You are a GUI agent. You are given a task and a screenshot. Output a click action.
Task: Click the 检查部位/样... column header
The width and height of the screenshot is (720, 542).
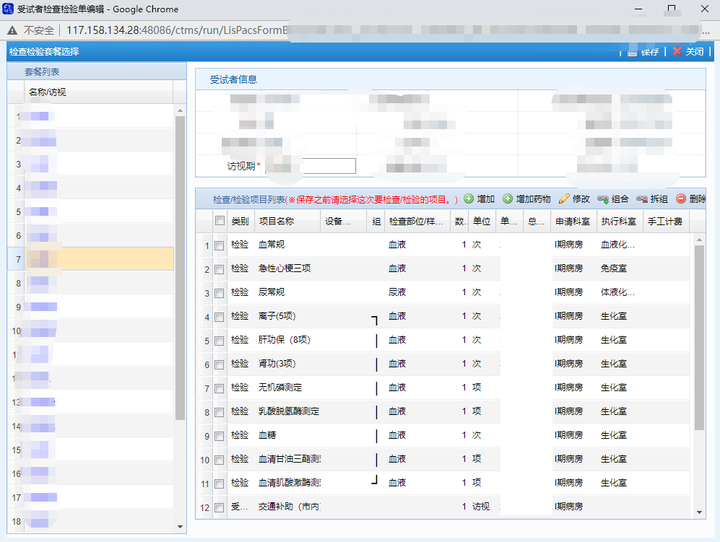pos(417,221)
